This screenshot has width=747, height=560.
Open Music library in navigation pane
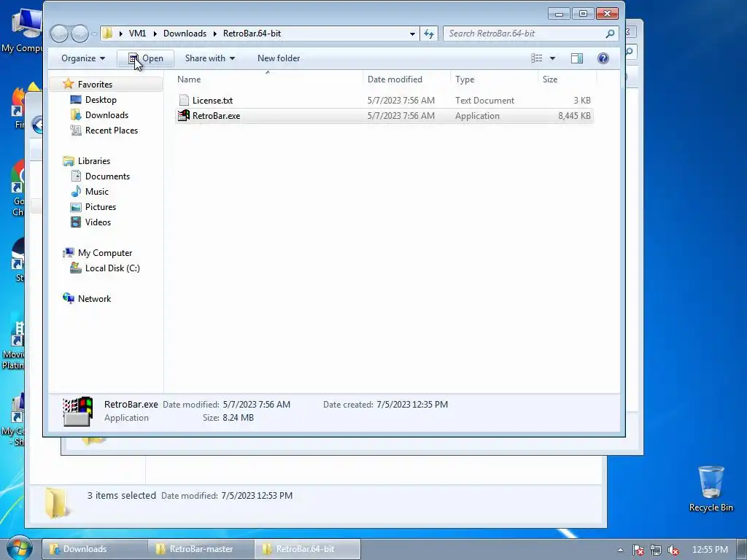(x=97, y=192)
